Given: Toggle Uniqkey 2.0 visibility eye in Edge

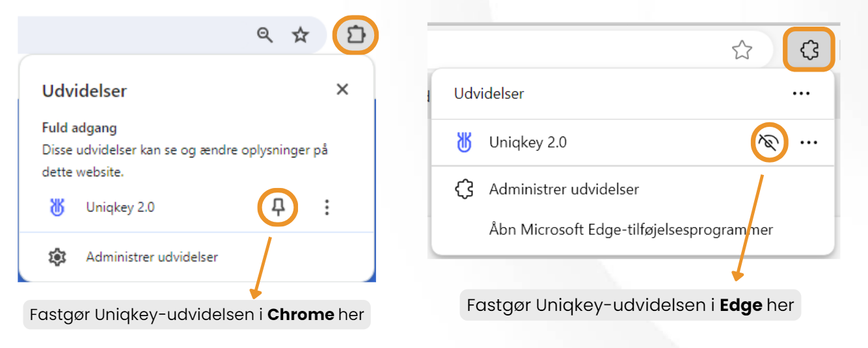Looking at the screenshot, I should coord(768,142).
